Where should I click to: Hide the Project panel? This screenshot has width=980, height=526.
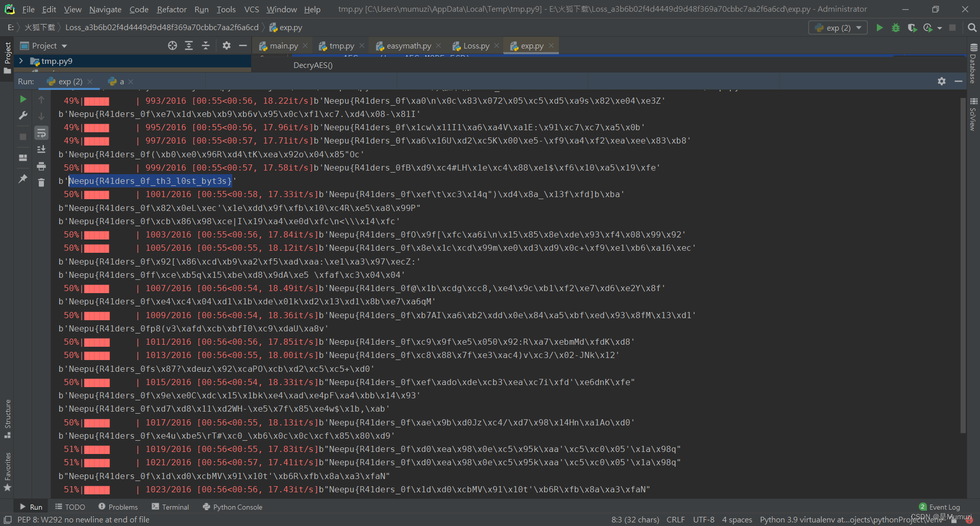point(243,46)
